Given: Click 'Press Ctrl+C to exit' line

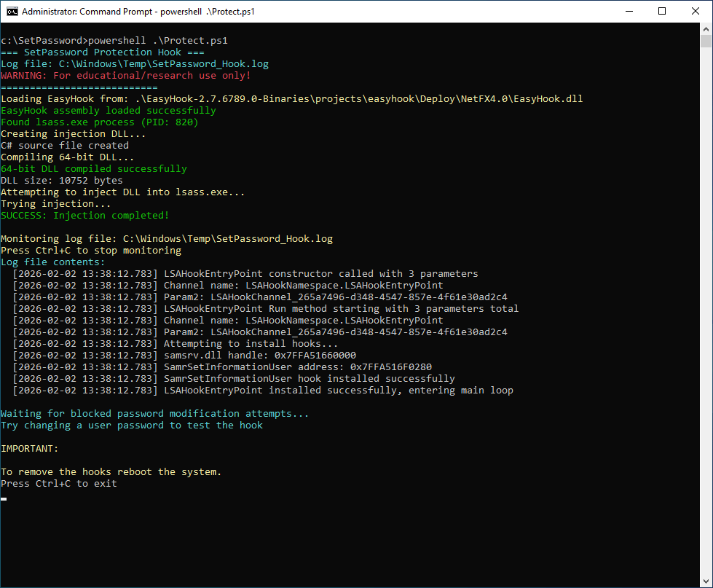Looking at the screenshot, I should [59, 484].
